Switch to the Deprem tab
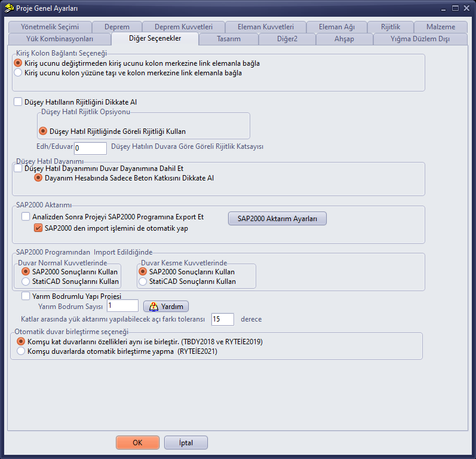Screen dimensions: 476x459 117,27
